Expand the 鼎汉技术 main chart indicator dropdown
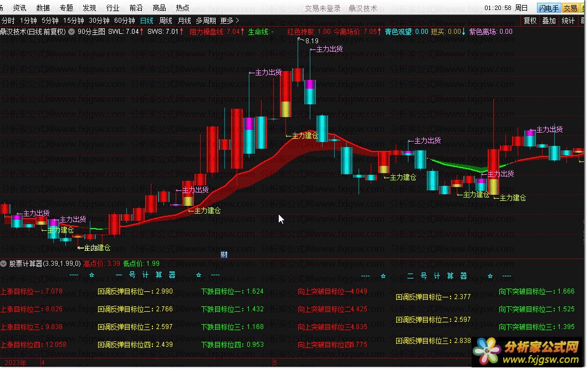 [x=71, y=32]
